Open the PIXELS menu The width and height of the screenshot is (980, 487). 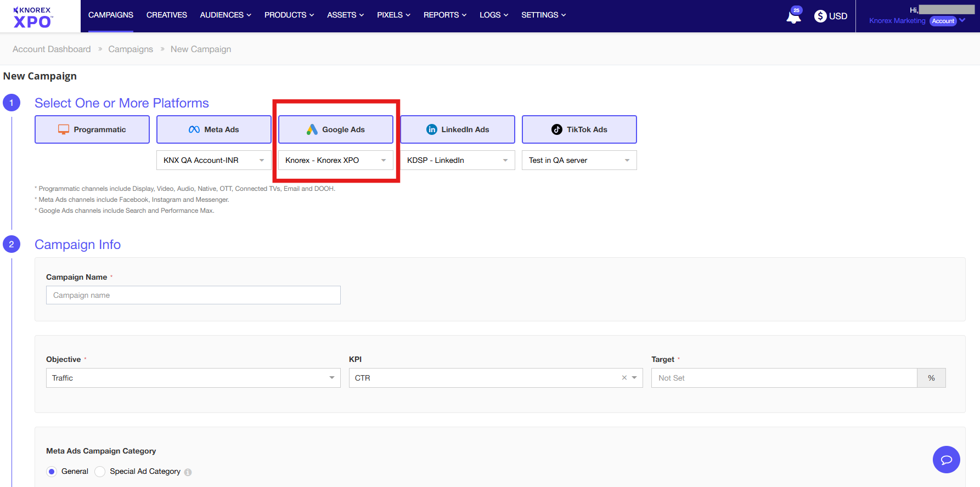coord(393,15)
